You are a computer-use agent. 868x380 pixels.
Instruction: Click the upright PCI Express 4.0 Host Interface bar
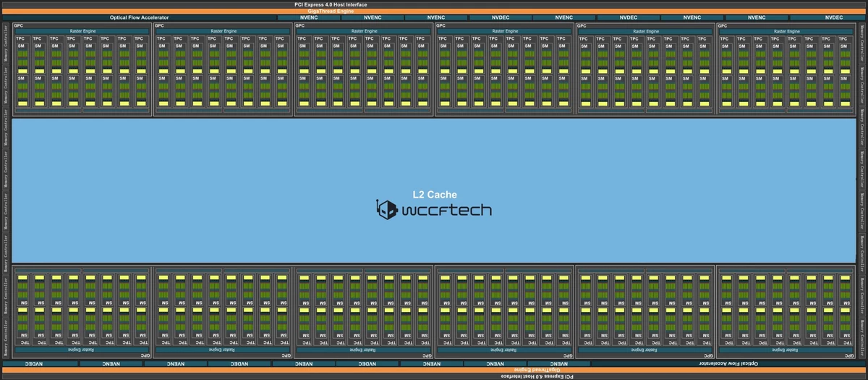[433, 4]
